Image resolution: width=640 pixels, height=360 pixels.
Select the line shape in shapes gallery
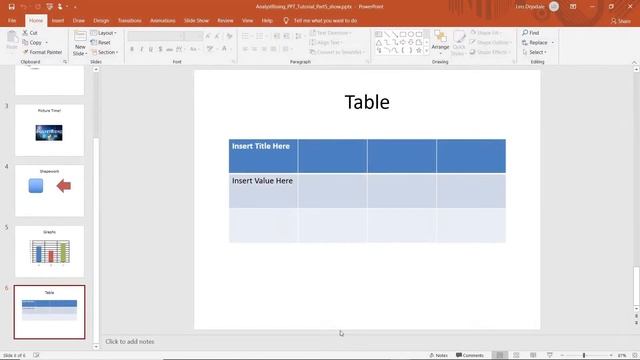[387, 34]
